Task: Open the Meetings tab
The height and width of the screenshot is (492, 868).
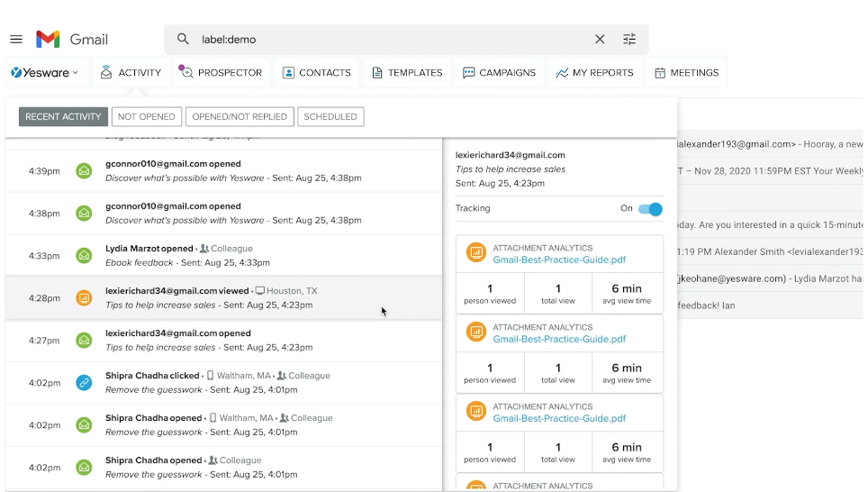Action: click(686, 73)
